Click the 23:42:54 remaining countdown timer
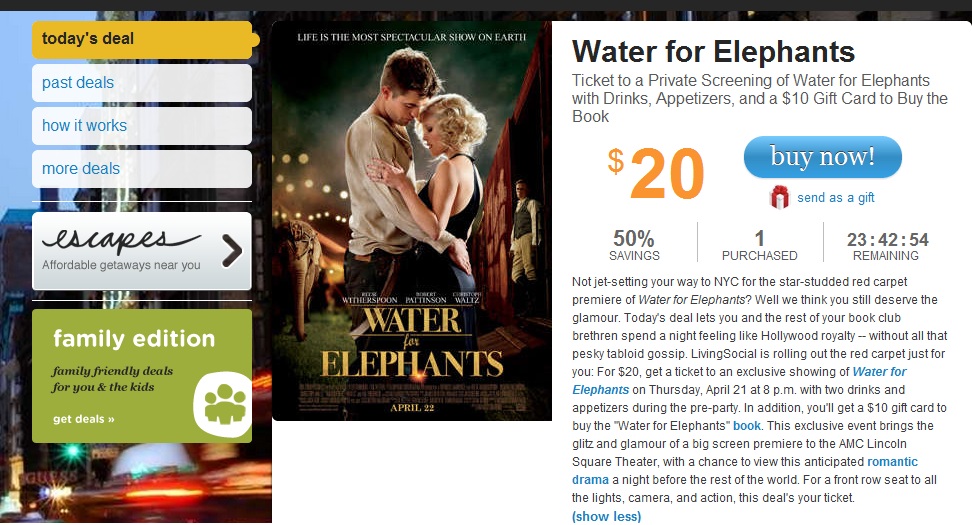The height and width of the screenshot is (525, 972). (x=887, y=240)
